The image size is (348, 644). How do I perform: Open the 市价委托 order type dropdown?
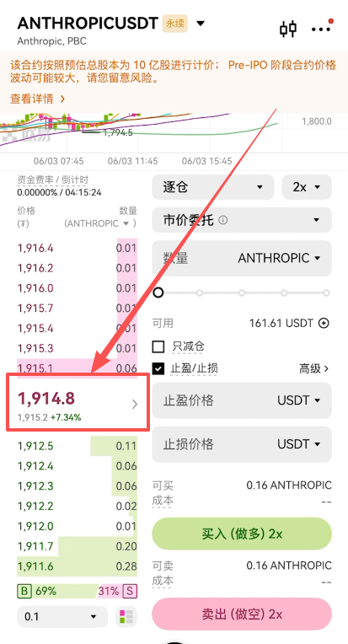242,220
